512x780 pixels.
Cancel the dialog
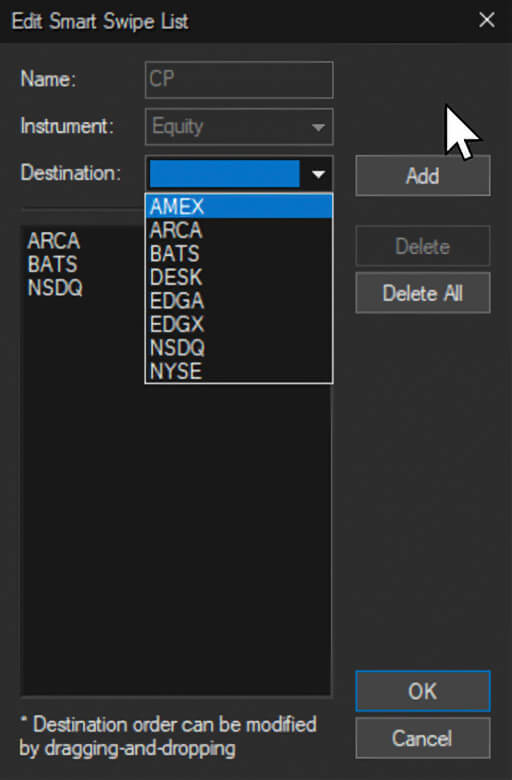[422, 738]
